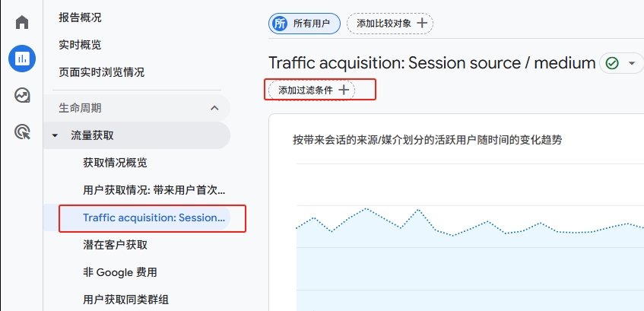Collapse the 生命周期 section chevron
Image resolution: width=644 pixels, height=311 pixels.
(214, 108)
